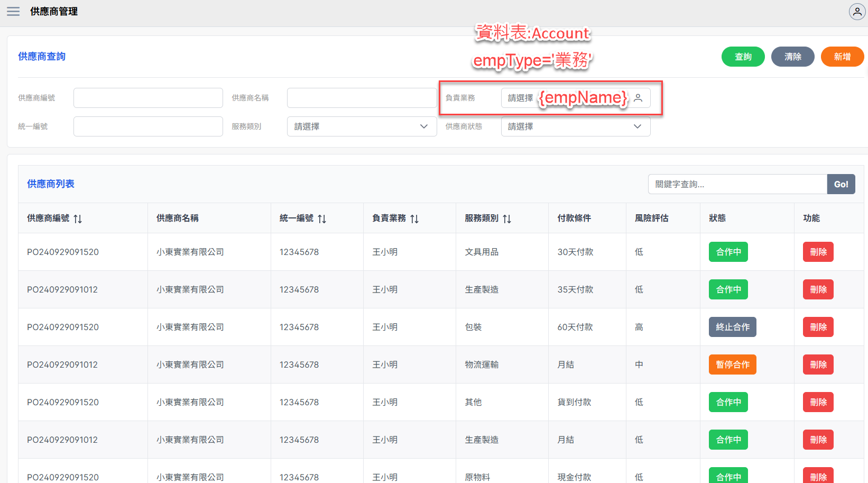This screenshot has width=868, height=483.
Task: Click the user profile avatar icon
Action: (x=856, y=12)
